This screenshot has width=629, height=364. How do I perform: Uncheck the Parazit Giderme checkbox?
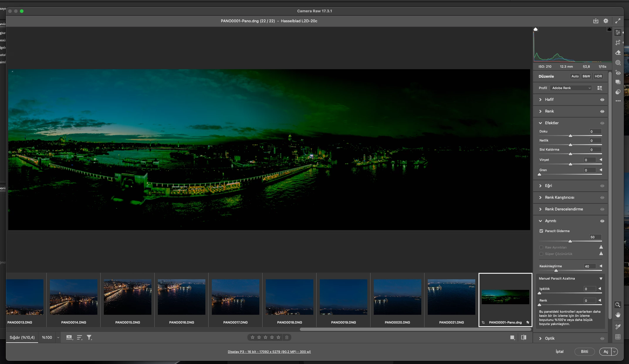(x=541, y=231)
